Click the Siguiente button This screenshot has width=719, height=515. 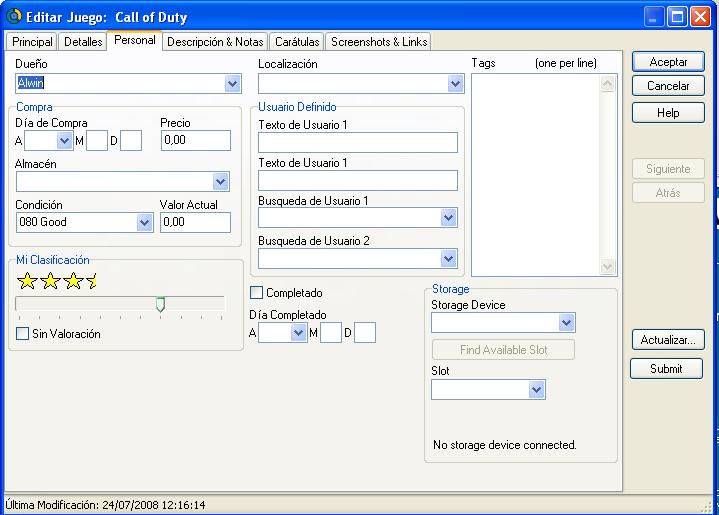[668, 169]
